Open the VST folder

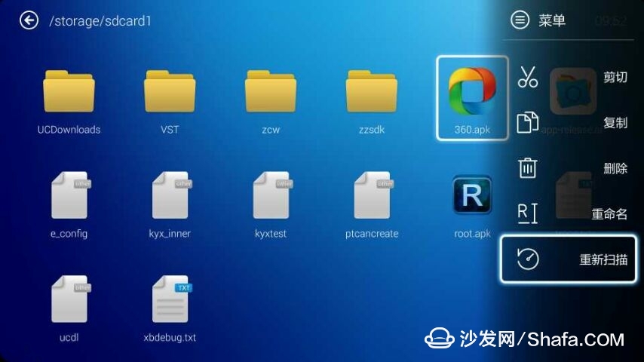tap(170, 91)
